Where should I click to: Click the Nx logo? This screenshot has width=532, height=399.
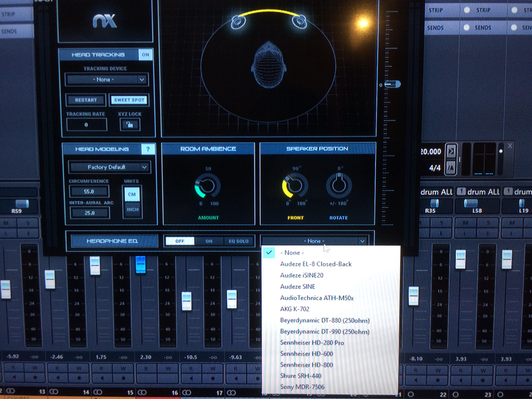click(x=105, y=21)
